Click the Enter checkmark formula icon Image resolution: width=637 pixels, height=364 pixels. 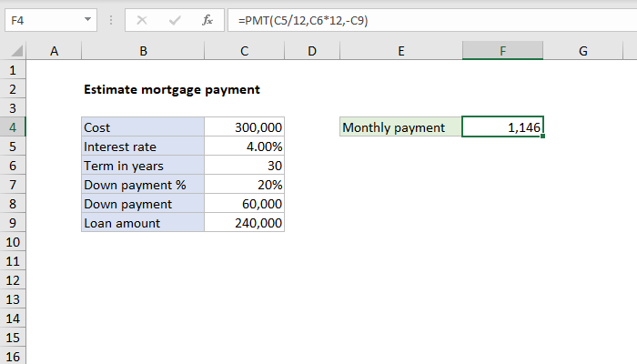175,20
